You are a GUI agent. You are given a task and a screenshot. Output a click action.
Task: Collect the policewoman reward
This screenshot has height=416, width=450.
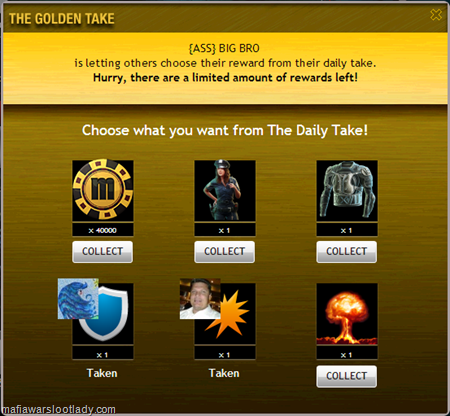tap(225, 252)
